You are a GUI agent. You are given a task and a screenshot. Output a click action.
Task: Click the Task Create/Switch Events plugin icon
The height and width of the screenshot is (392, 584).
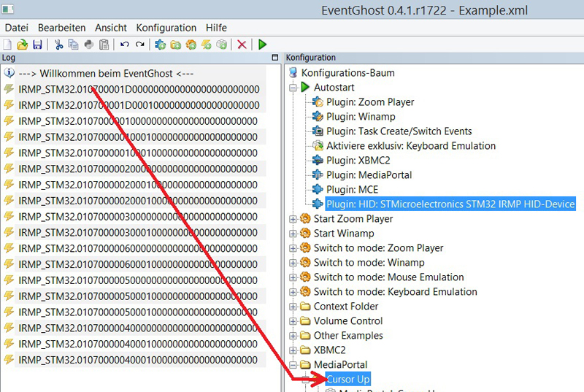318,131
